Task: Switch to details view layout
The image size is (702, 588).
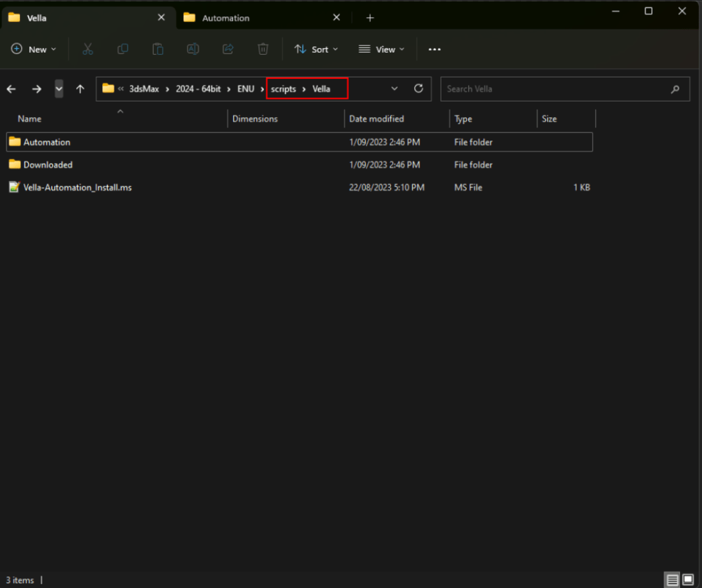Action: coord(673,580)
